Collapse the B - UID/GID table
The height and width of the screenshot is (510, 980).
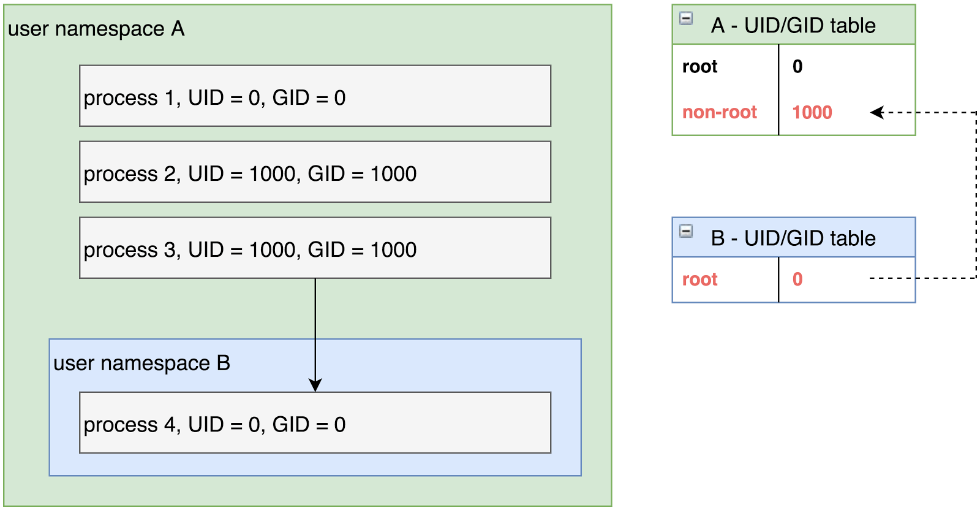[x=686, y=231]
